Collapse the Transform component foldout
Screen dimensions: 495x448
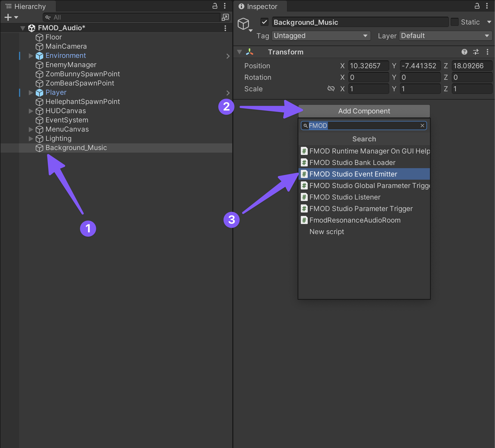coord(239,52)
